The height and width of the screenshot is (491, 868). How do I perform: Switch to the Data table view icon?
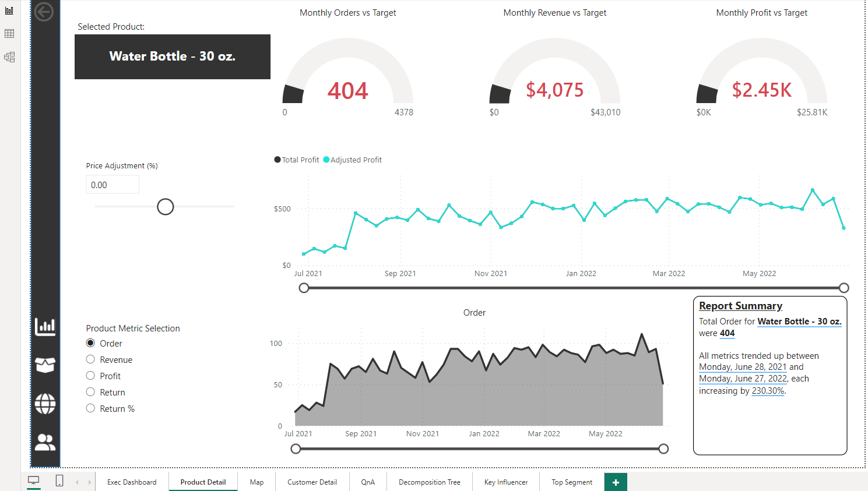coord(9,34)
